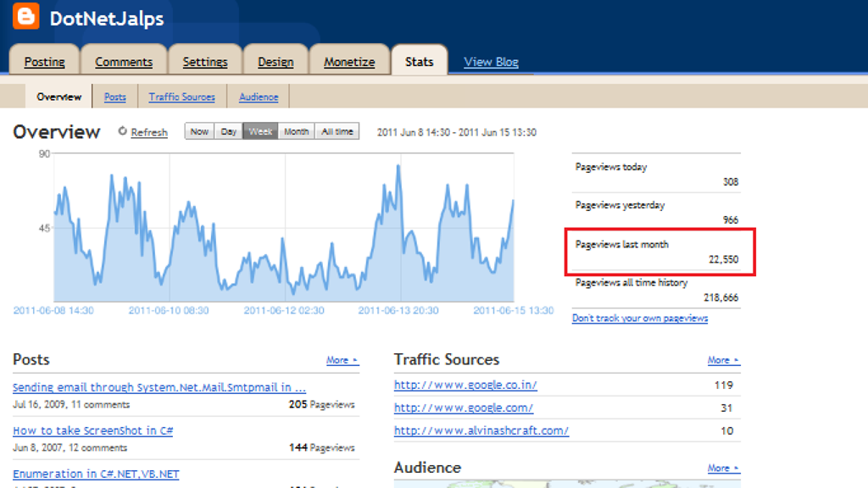Switch stats range to Day
Screen dimensions: 868x488
[229, 131]
